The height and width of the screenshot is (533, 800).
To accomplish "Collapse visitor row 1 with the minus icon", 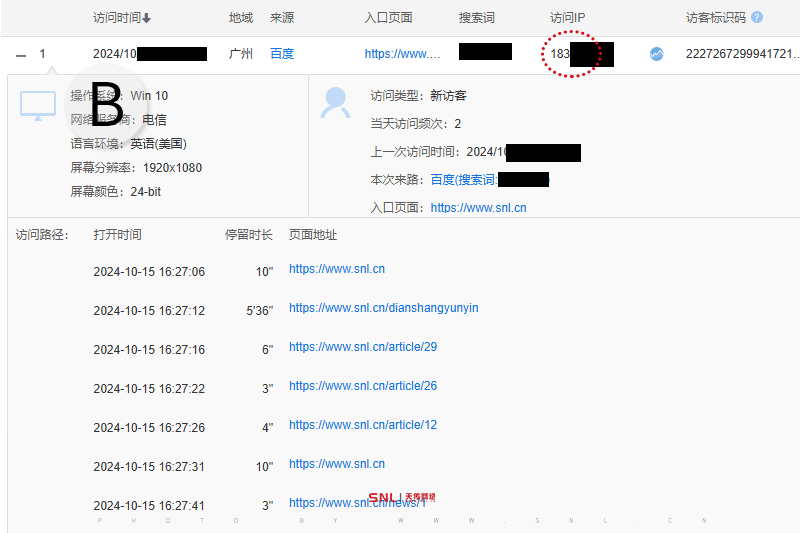I will (x=21, y=54).
